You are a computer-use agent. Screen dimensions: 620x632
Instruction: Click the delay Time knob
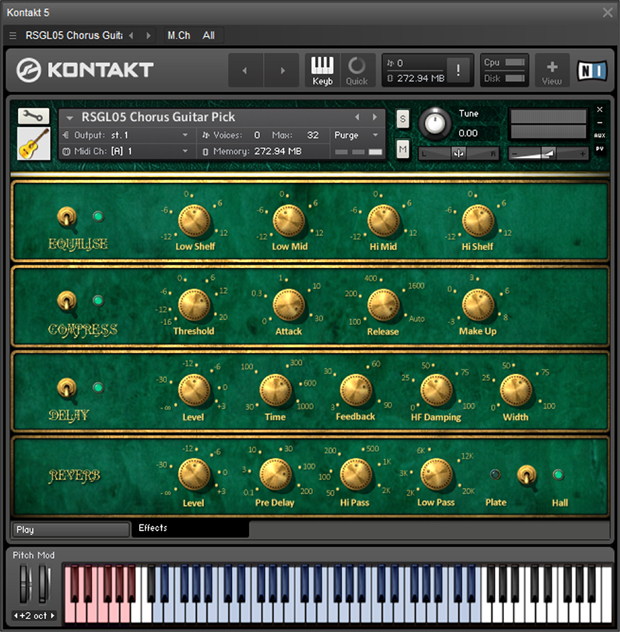click(275, 391)
